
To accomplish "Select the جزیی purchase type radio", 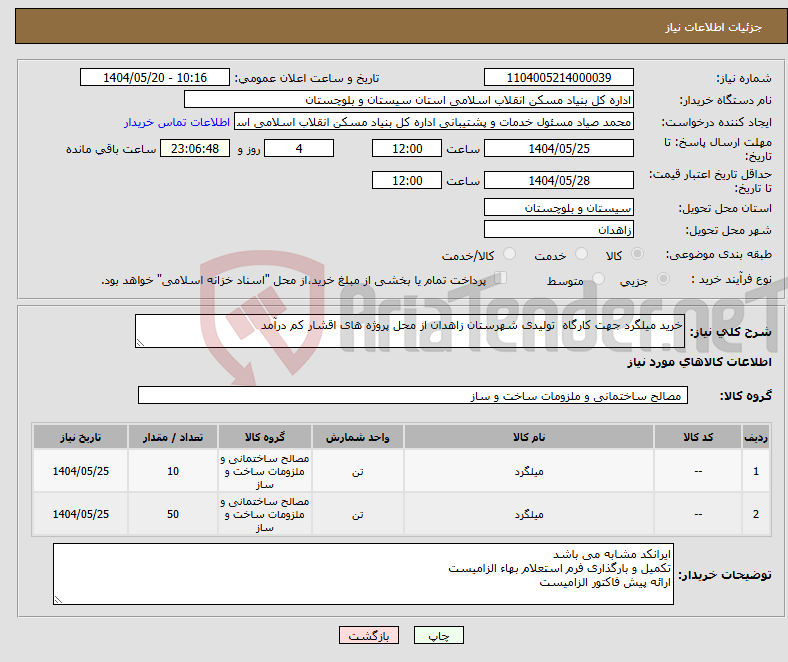I will click(x=663, y=278).
